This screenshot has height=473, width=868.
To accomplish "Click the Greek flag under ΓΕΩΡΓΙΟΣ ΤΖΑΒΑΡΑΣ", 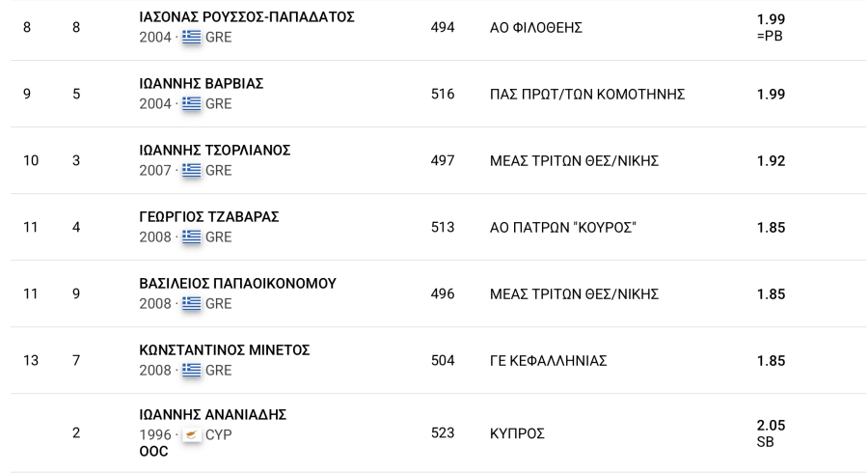I will 192,237.
